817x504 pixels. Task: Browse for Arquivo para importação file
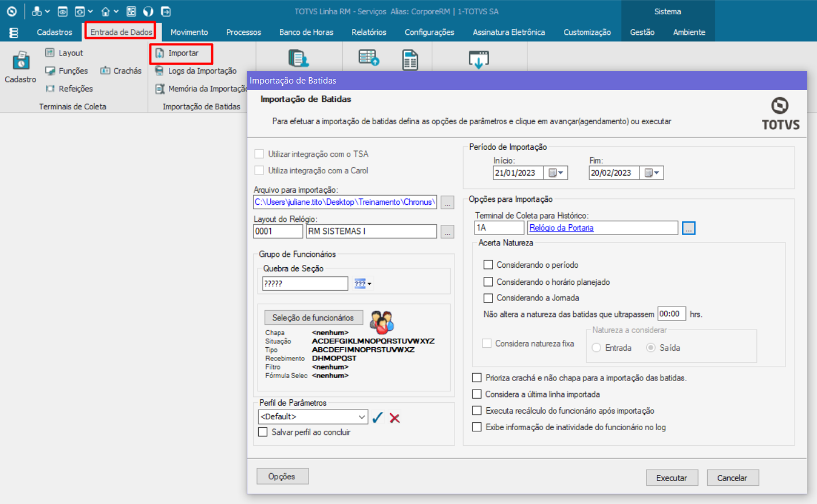coord(448,202)
